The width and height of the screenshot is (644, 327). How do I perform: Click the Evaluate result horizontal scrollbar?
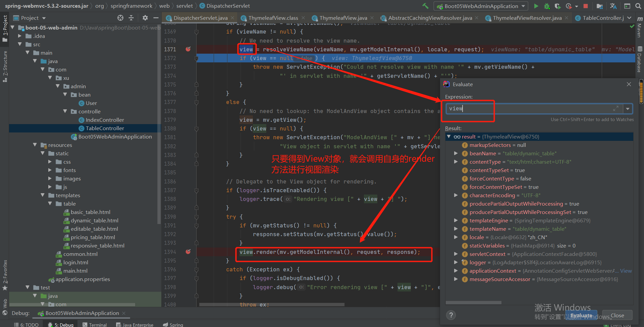pos(474,303)
